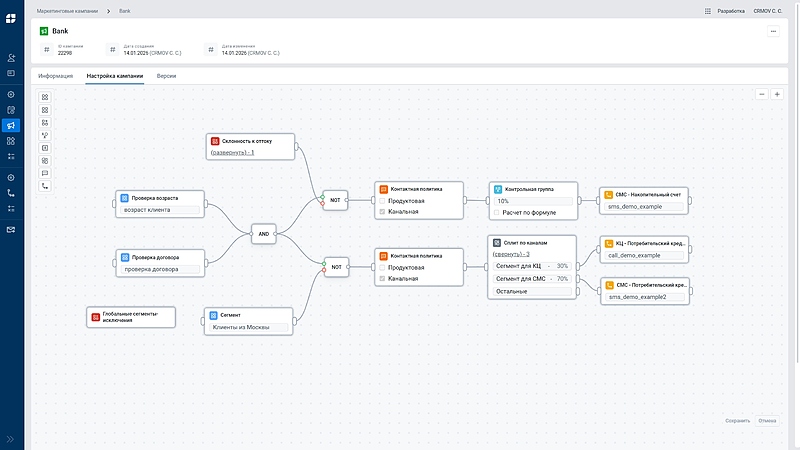Select the message bubble tool in palette

pos(45,173)
